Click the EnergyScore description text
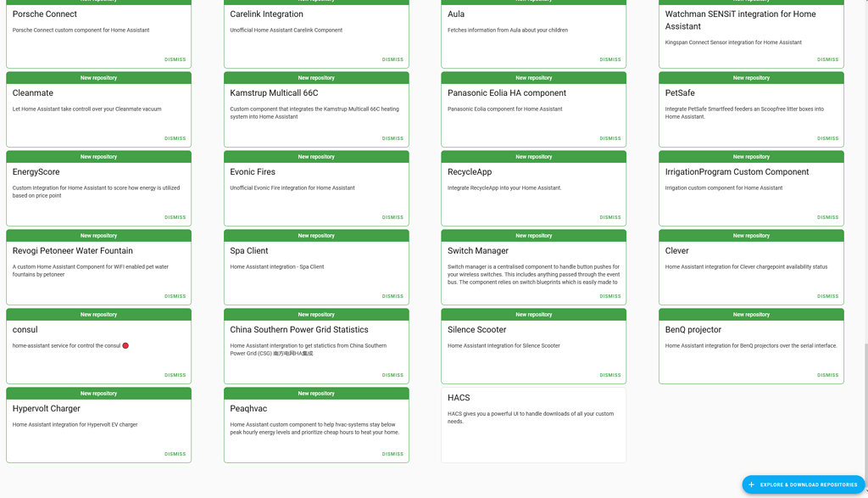 click(x=97, y=192)
